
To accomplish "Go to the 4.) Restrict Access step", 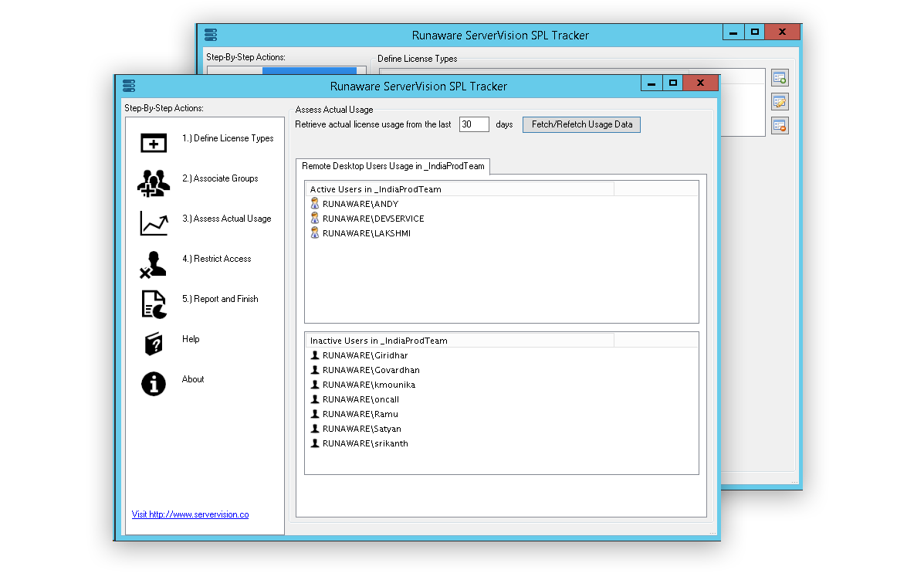I will point(217,259).
